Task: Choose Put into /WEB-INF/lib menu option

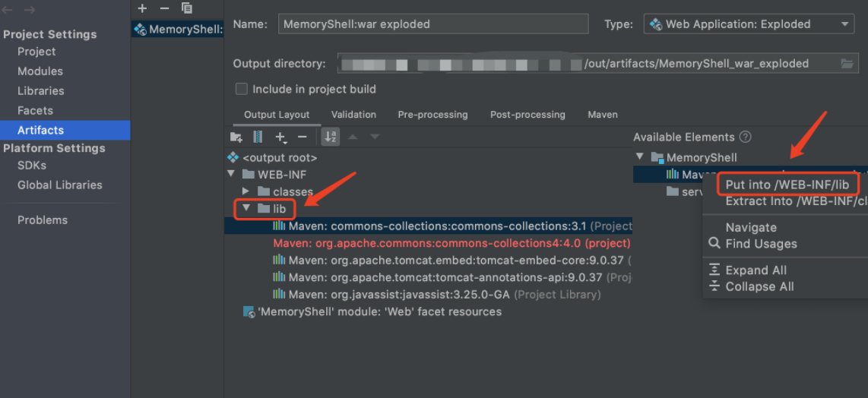Action: tap(787, 185)
